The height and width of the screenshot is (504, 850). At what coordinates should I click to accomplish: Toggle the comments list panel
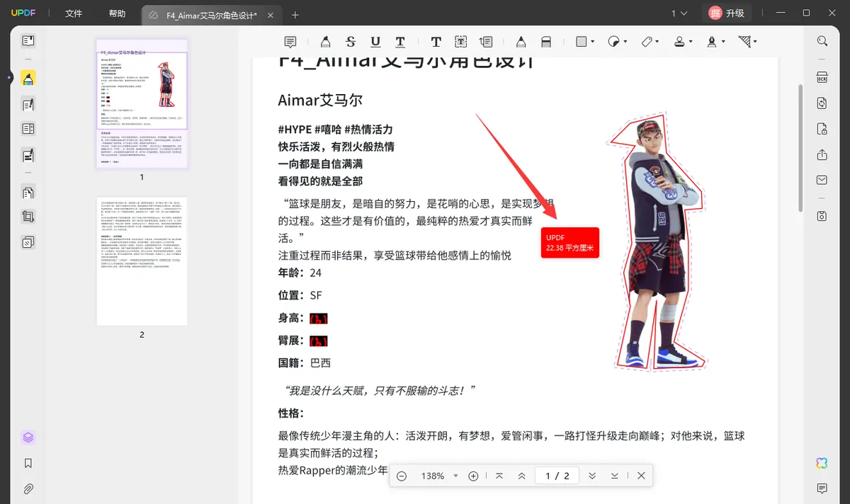[x=822, y=488]
